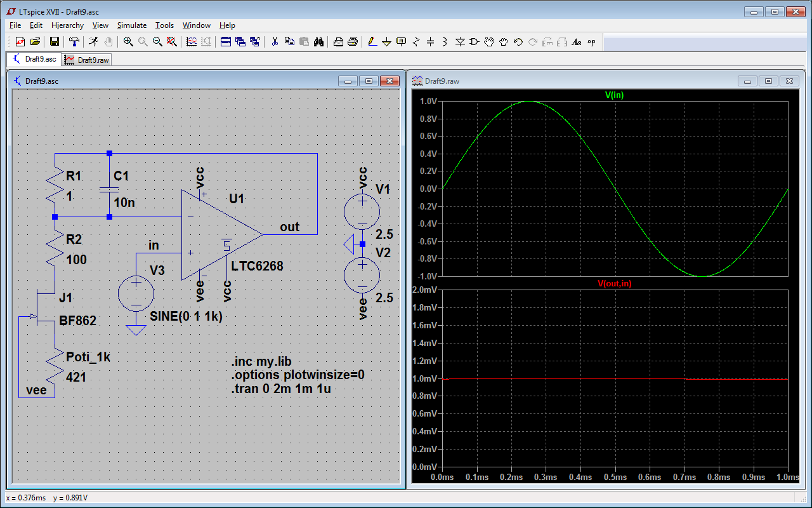Select the Place Resistor tool
Viewport: 812px width, 508px height.
416,42
